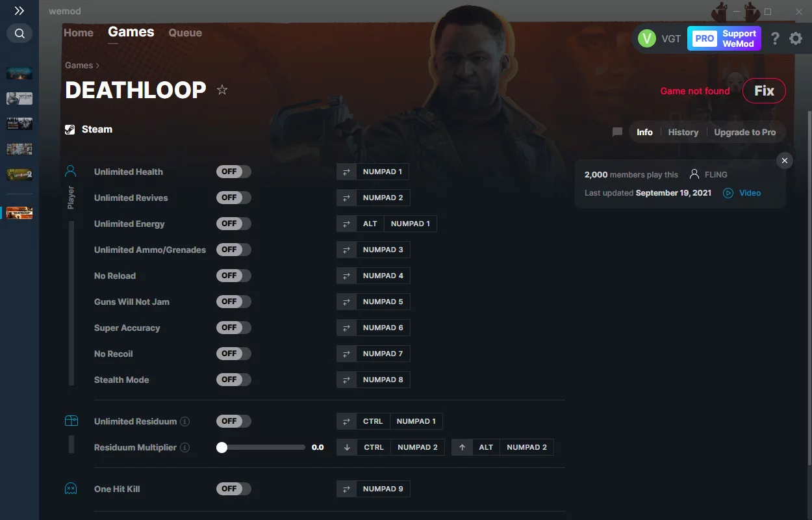This screenshot has width=812, height=520.
Task: Swap hotkey icon for No Recoil
Action: click(346, 354)
